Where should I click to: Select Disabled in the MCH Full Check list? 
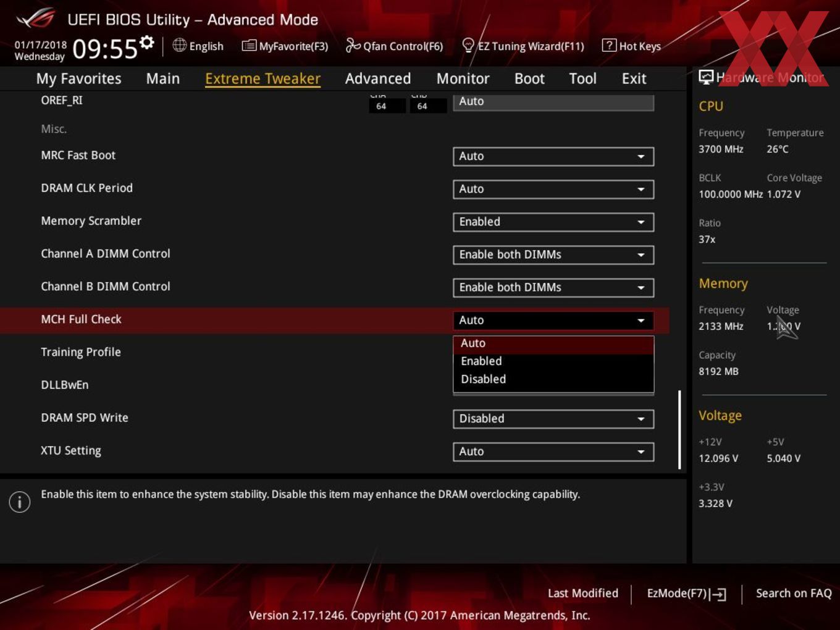[x=553, y=379]
